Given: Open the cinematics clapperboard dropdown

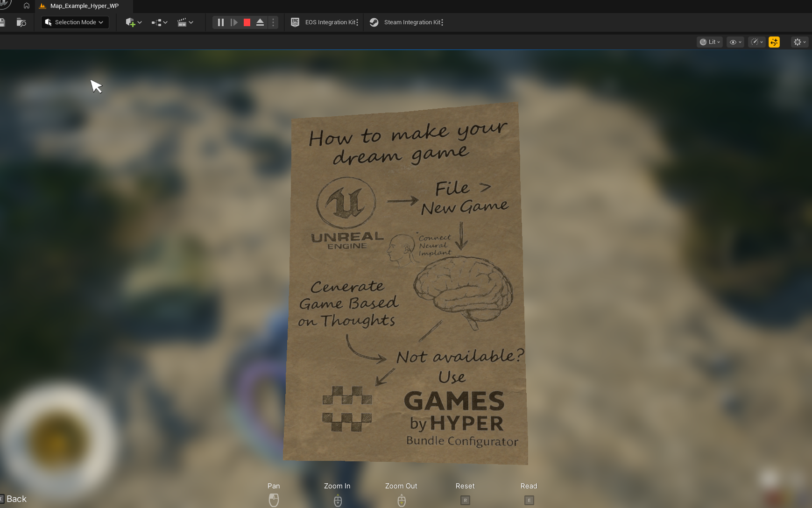Looking at the screenshot, I should [185, 22].
